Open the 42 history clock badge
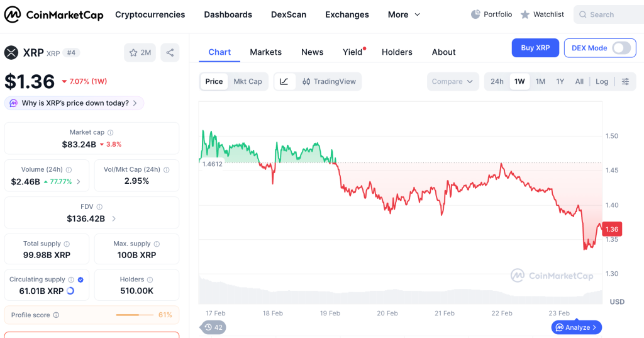The width and height of the screenshot is (644, 338). tap(213, 327)
